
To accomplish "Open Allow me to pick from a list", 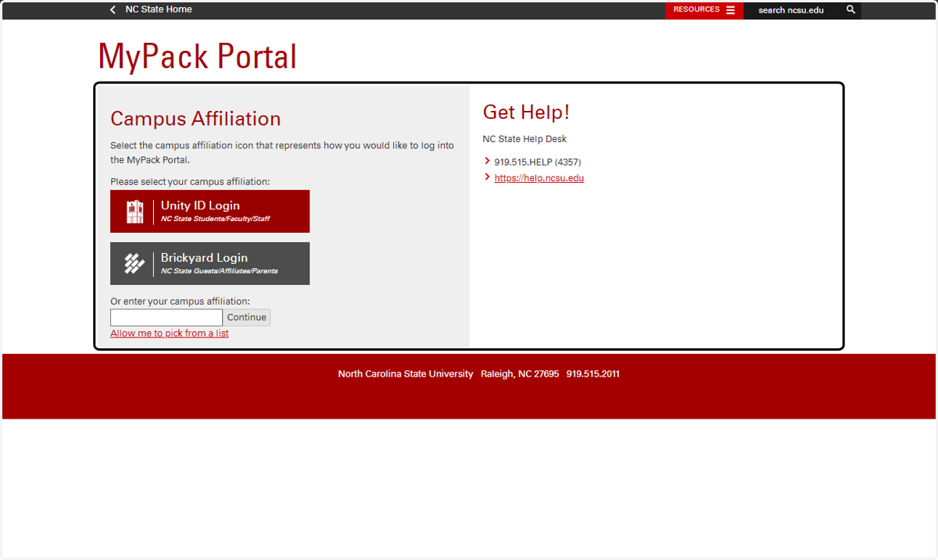I will point(170,334).
